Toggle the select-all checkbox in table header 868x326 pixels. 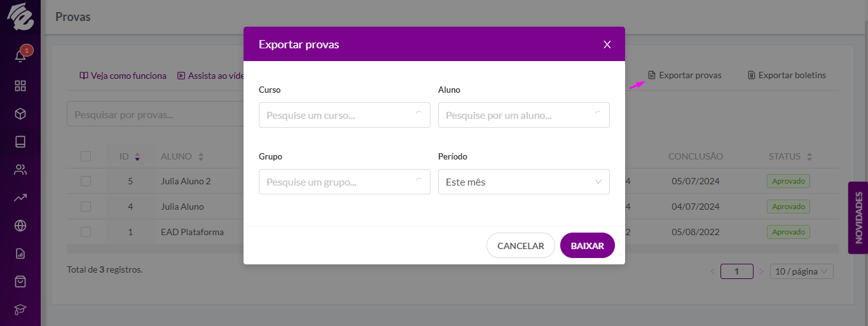coord(86,156)
